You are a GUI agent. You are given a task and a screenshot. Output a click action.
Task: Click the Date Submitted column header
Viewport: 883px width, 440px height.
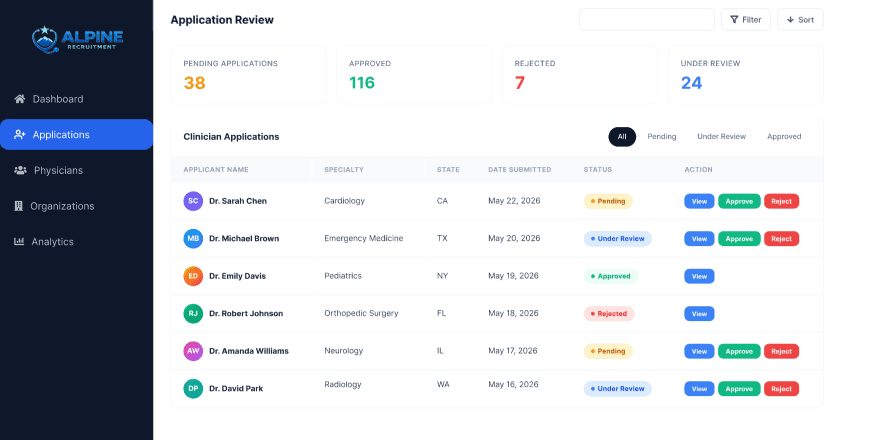click(x=520, y=170)
